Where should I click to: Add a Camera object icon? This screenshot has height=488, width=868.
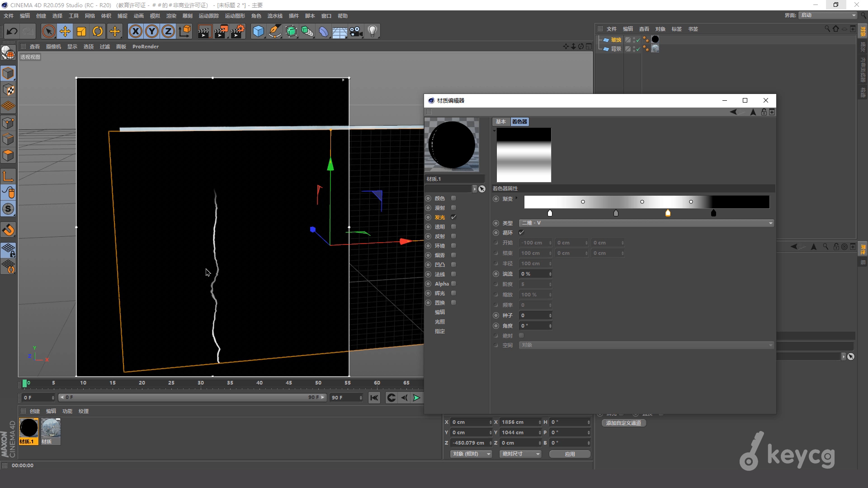pos(356,31)
